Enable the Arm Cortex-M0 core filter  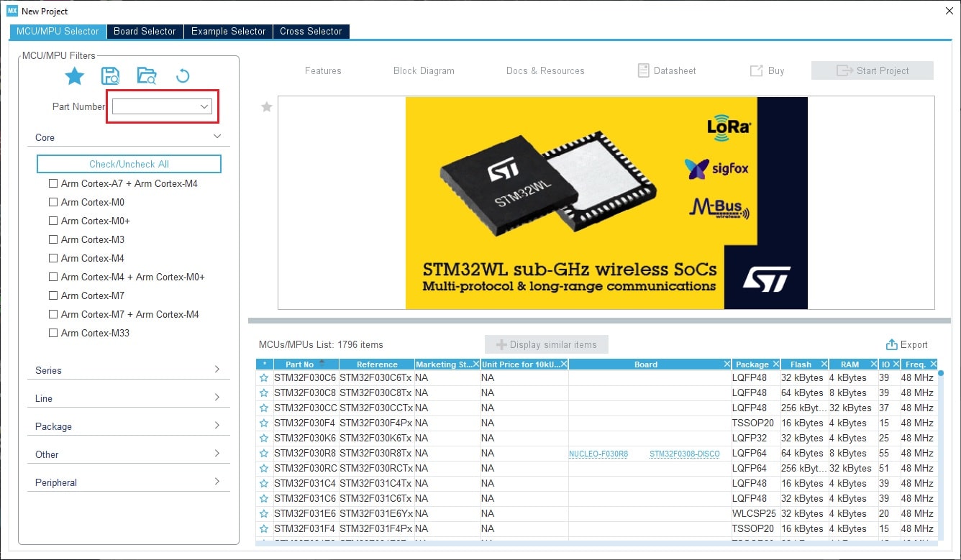[53, 202]
